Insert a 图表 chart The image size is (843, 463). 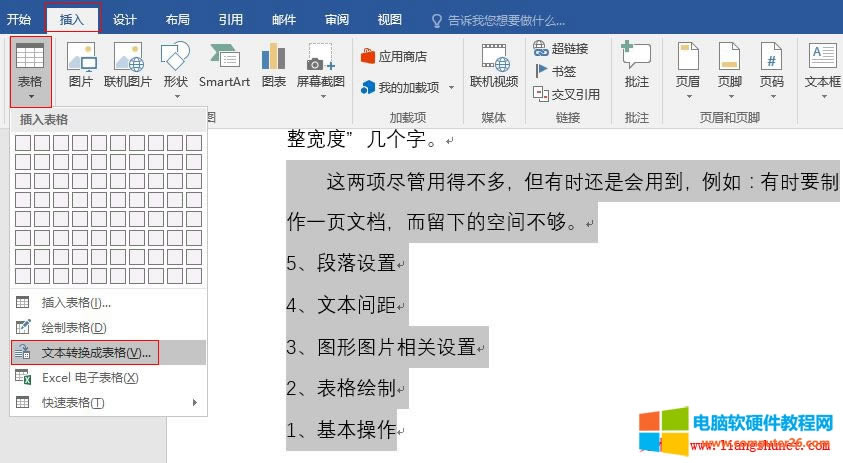click(x=274, y=65)
